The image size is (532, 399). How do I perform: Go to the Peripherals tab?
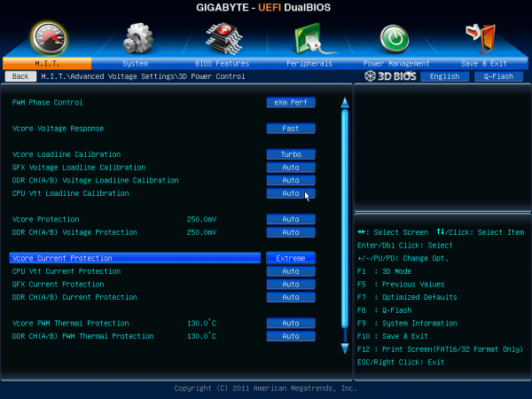coord(309,64)
